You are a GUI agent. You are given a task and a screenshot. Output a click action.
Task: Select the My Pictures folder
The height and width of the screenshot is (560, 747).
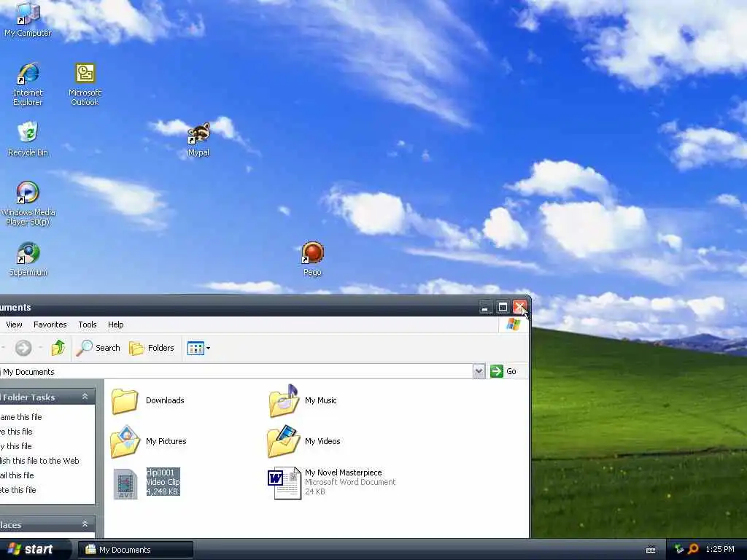click(x=149, y=441)
